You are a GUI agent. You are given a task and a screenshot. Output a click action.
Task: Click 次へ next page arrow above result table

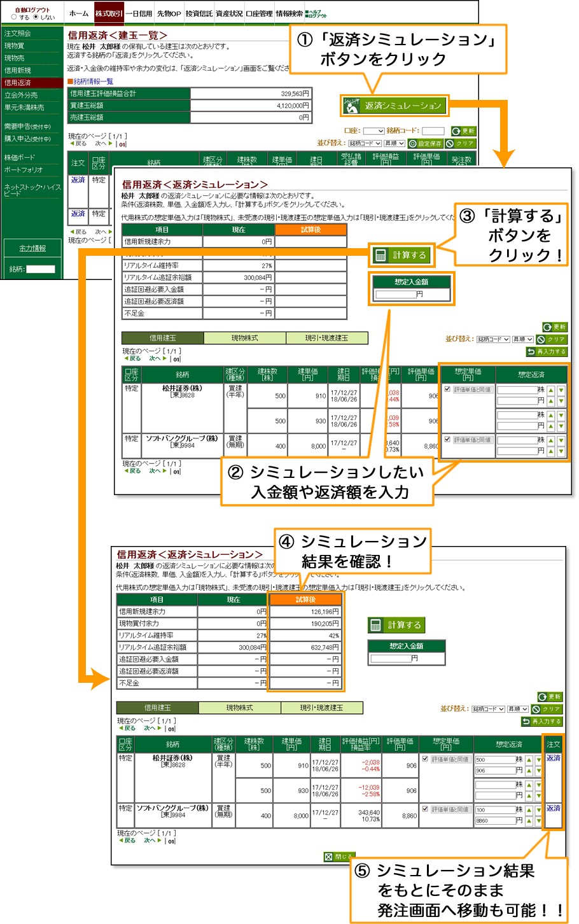pyautogui.click(x=151, y=728)
